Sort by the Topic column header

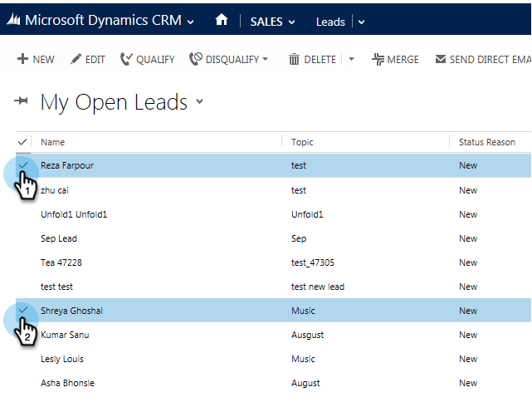point(302,142)
